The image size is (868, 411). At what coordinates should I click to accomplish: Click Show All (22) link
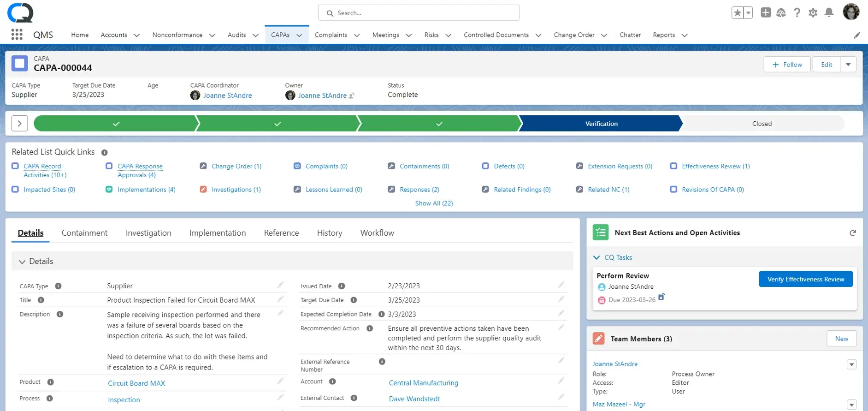tap(434, 203)
